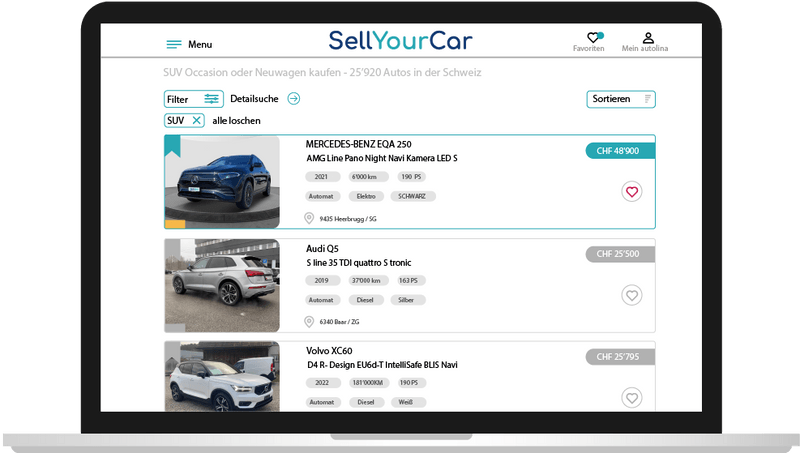
Task: Toggle favorite heart on Volvo XC60
Action: (631, 398)
